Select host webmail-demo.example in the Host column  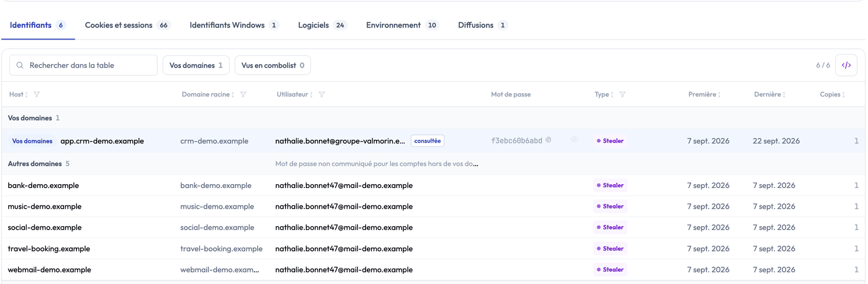(49, 269)
